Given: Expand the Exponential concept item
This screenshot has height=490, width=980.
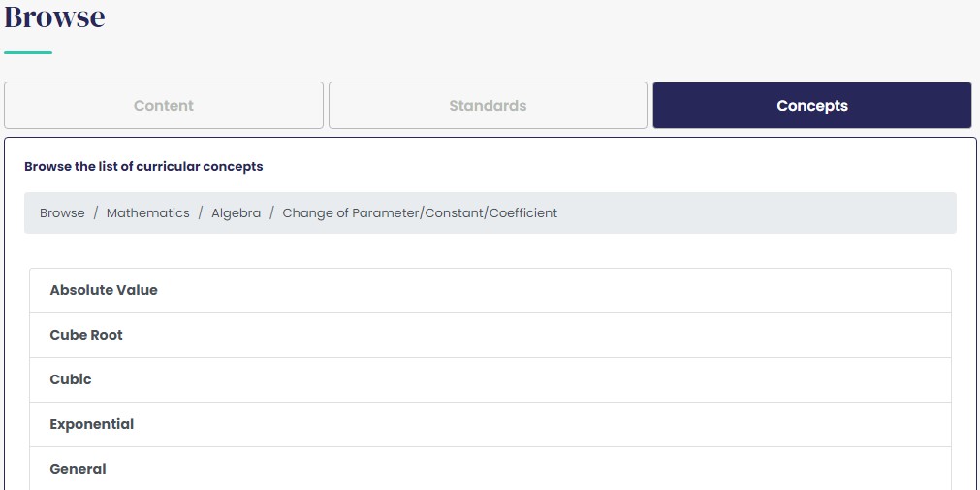Looking at the screenshot, I should pyautogui.click(x=92, y=424).
